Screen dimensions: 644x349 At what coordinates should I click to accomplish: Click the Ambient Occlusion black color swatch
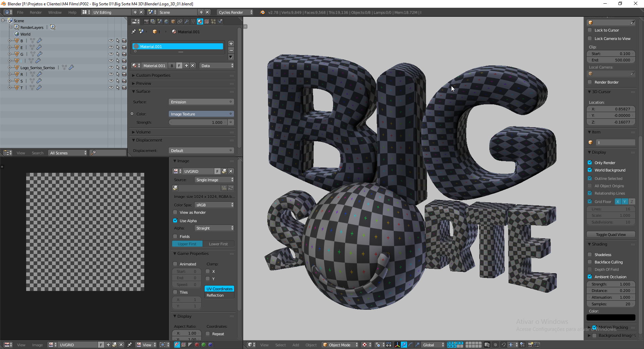click(x=611, y=317)
